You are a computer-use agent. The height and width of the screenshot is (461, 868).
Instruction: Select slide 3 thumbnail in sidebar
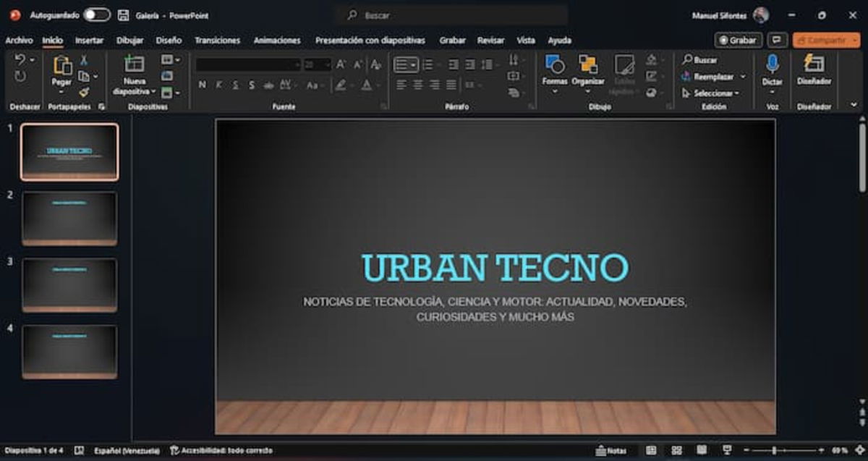(68, 284)
